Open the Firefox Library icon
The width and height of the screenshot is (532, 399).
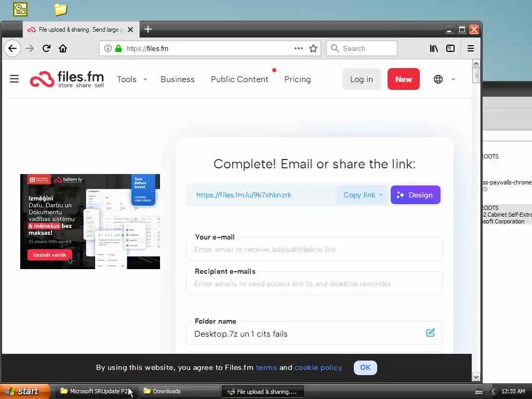coord(434,48)
